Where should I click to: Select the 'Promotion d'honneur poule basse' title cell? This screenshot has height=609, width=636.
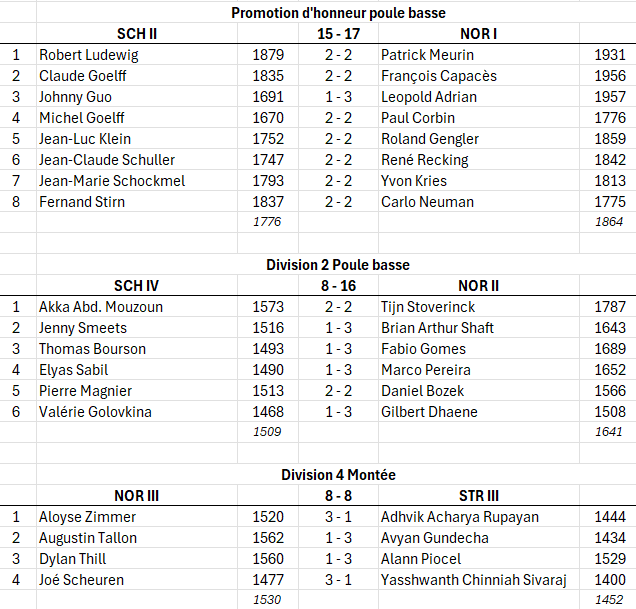coord(338,13)
